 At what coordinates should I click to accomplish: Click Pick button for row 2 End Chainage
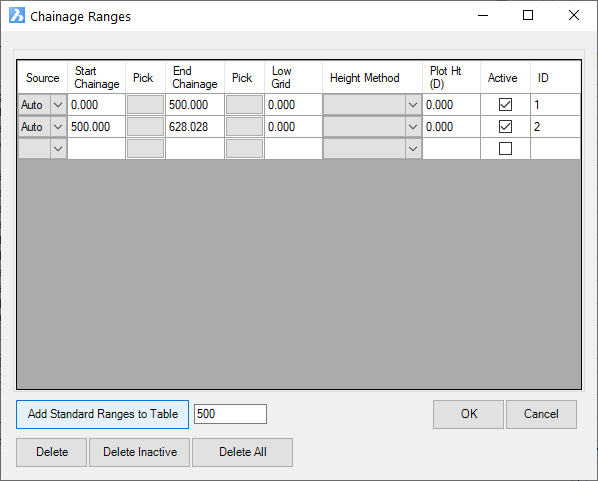tap(244, 127)
